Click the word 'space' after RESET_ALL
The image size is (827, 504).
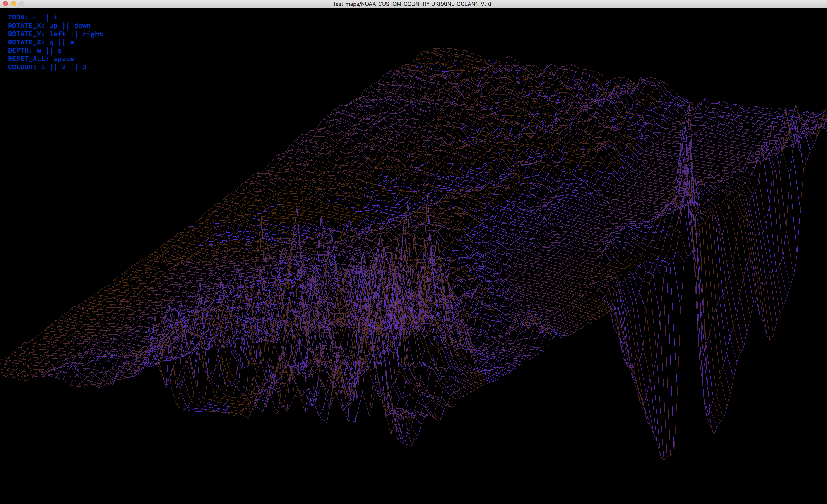pos(64,59)
